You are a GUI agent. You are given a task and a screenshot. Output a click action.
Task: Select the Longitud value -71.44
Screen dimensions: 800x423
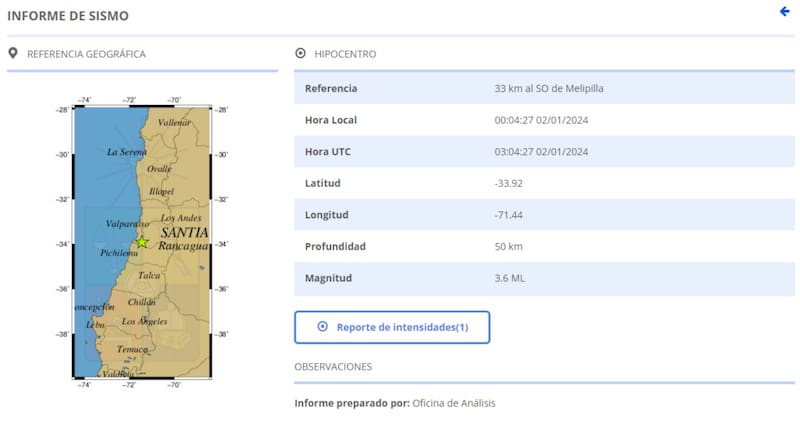click(x=510, y=215)
